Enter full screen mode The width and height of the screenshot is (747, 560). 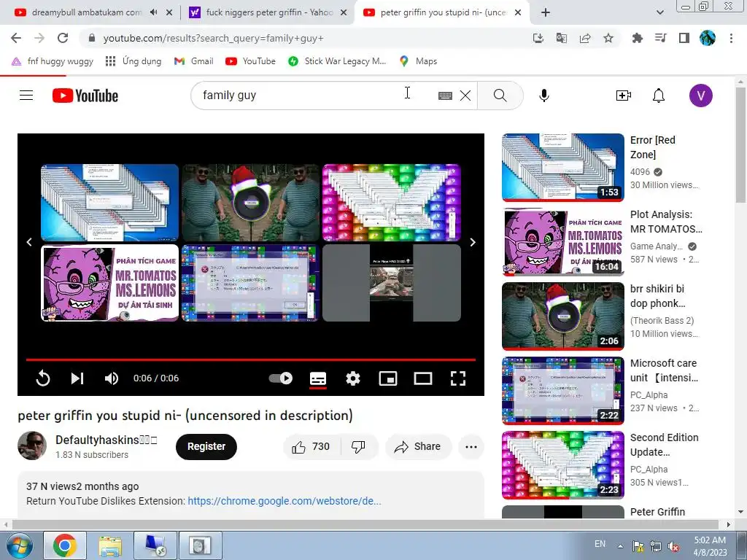458,378
